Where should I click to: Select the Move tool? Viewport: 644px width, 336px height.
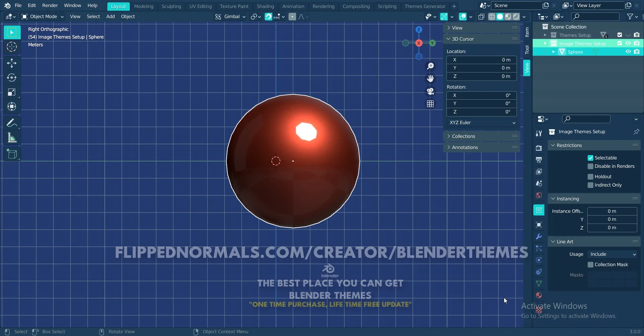click(12, 63)
